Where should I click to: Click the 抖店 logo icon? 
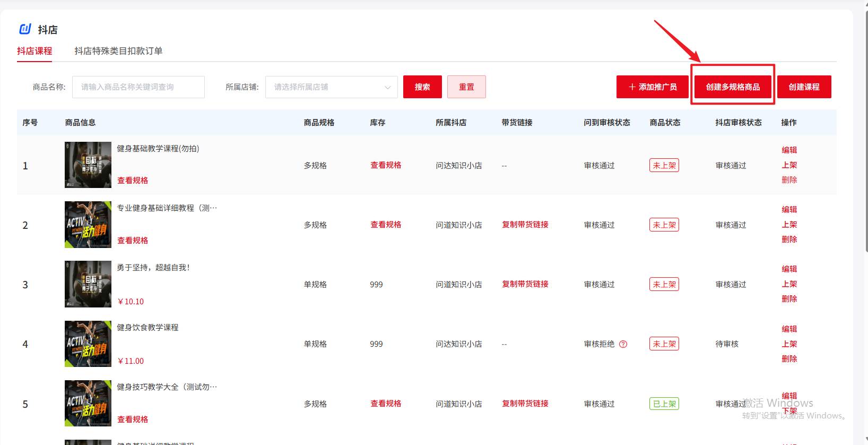point(25,29)
